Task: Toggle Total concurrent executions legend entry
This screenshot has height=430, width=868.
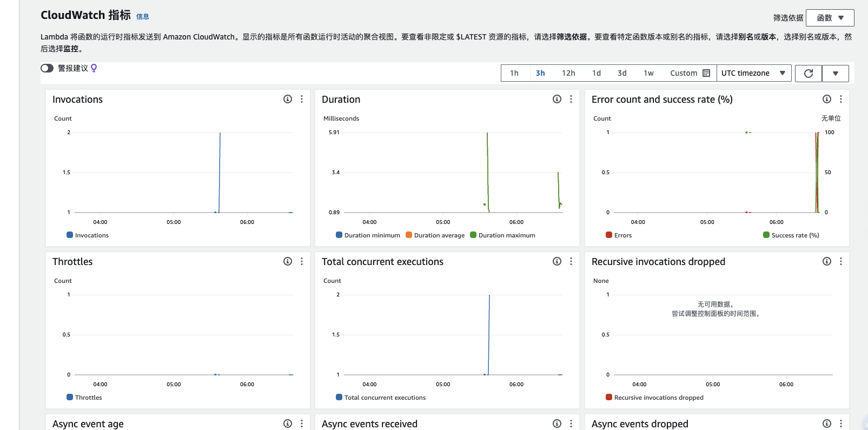Action: click(381, 398)
